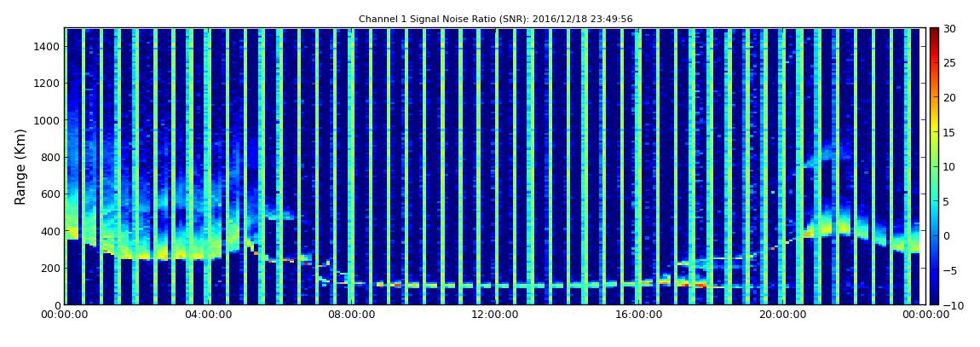This screenshot has height=347, width=980.
Task: Click the plot title Channel 1 Signal Noise Ratio
Action: click(x=495, y=20)
